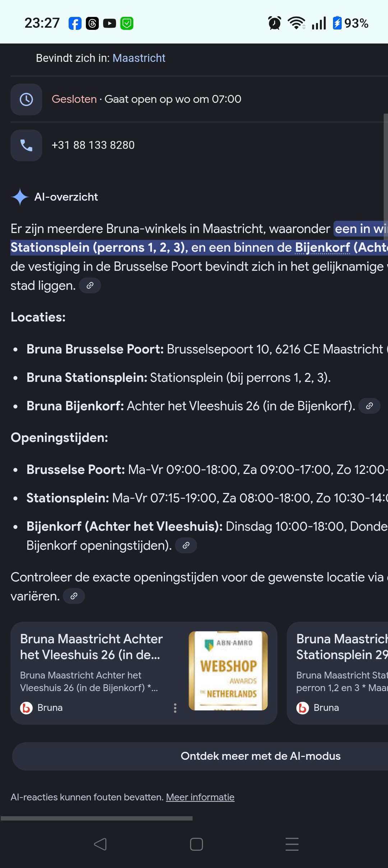The image size is (388, 868).
Task: Call phone number +31 88 133 8280
Action: click(x=93, y=145)
